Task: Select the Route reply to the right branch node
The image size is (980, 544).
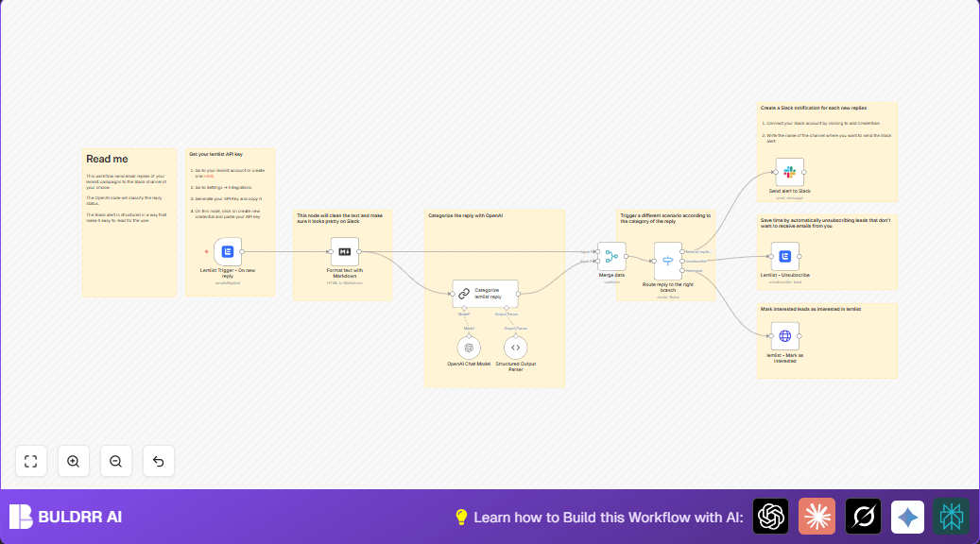Action: point(667,261)
